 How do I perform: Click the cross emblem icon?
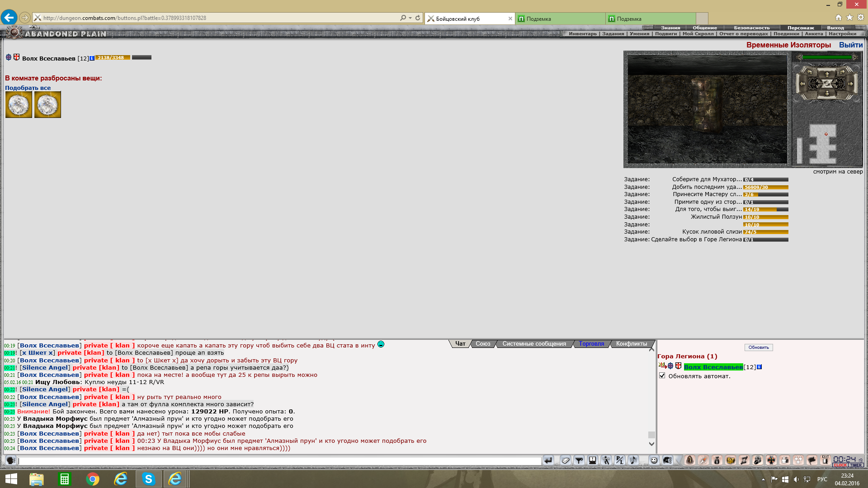771,460
